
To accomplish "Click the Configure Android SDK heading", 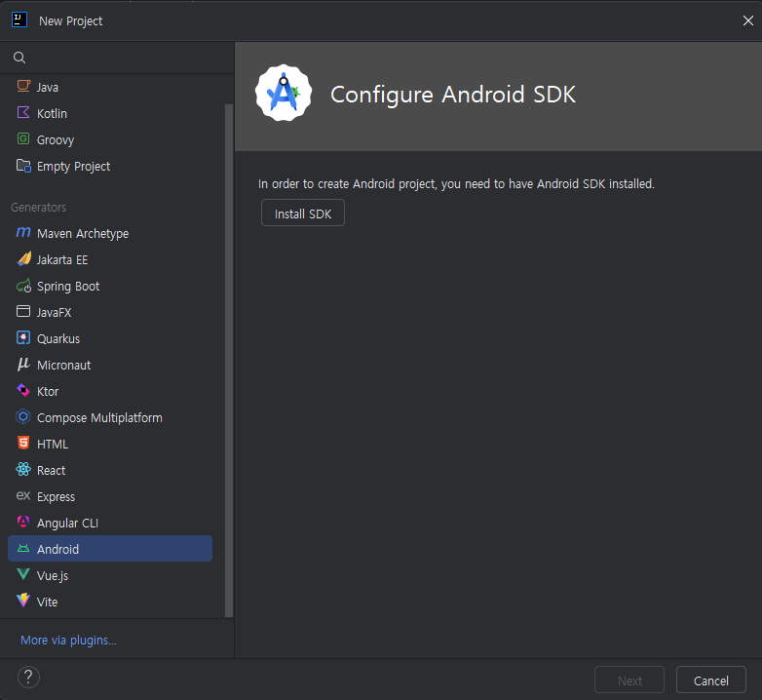I will click(453, 95).
